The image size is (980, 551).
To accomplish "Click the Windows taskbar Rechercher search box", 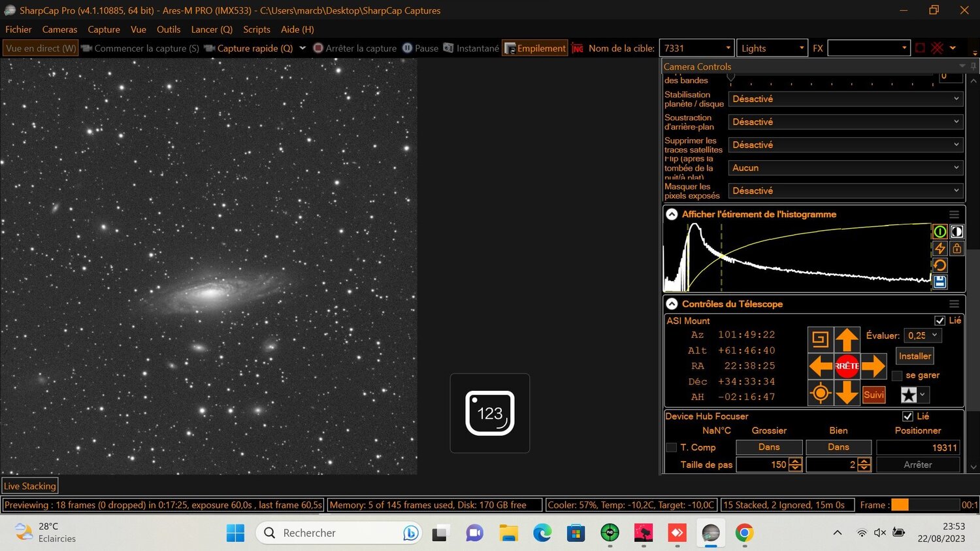I will tap(339, 533).
